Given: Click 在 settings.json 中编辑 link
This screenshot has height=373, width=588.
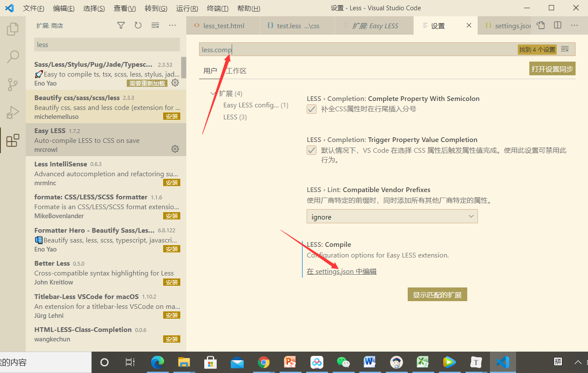Looking at the screenshot, I should pyautogui.click(x=342, y=271).
